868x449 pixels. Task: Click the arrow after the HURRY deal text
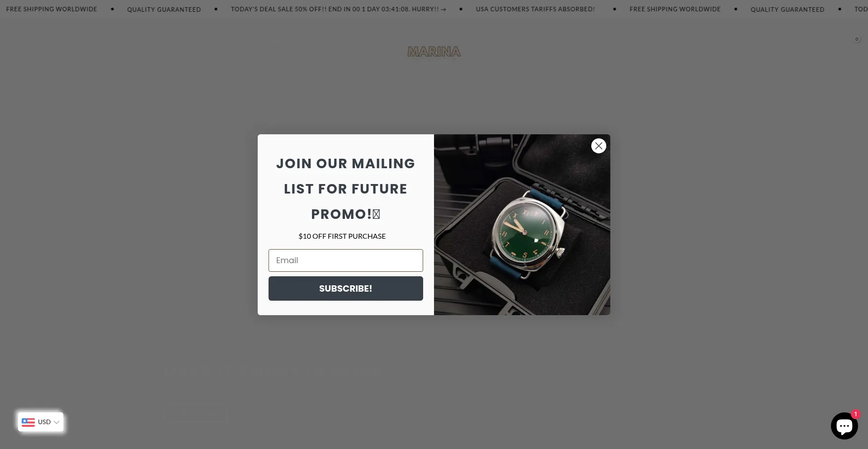[443, 9]
